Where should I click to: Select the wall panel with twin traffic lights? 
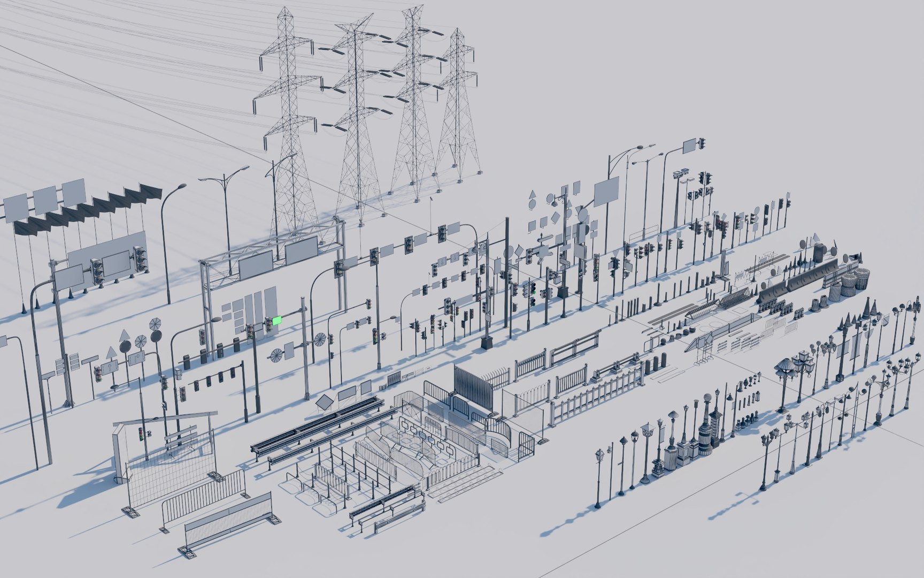[107, 262]
